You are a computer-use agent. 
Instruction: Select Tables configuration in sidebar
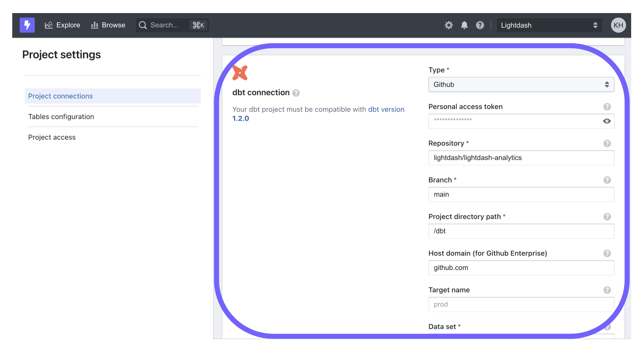[x=113, y=117]
